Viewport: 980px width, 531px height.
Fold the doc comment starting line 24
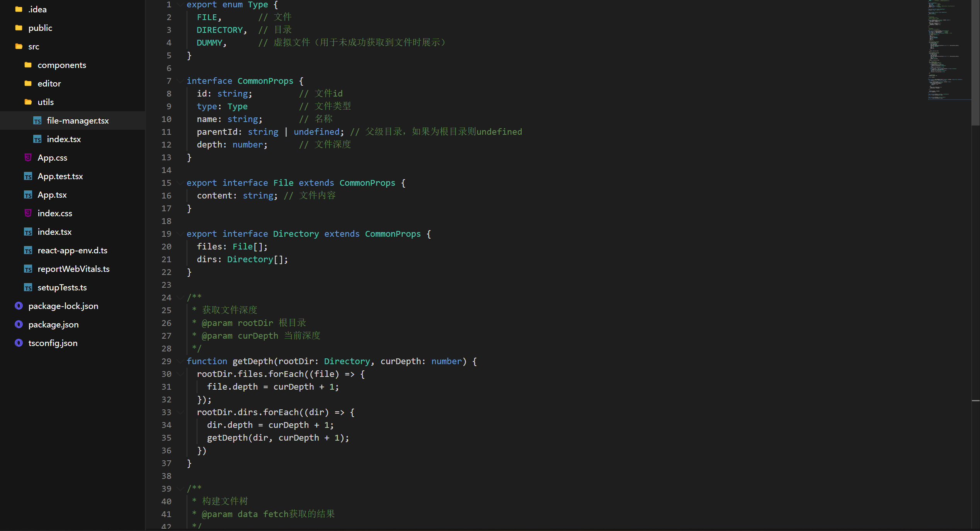pos(180,297)
